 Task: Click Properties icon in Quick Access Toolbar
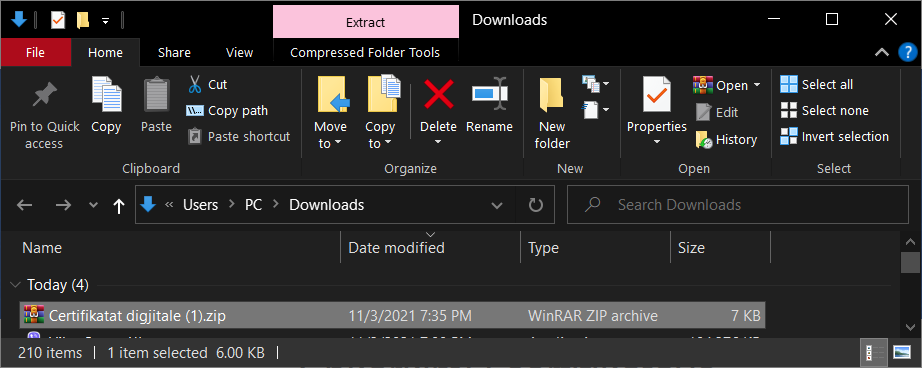58,21
